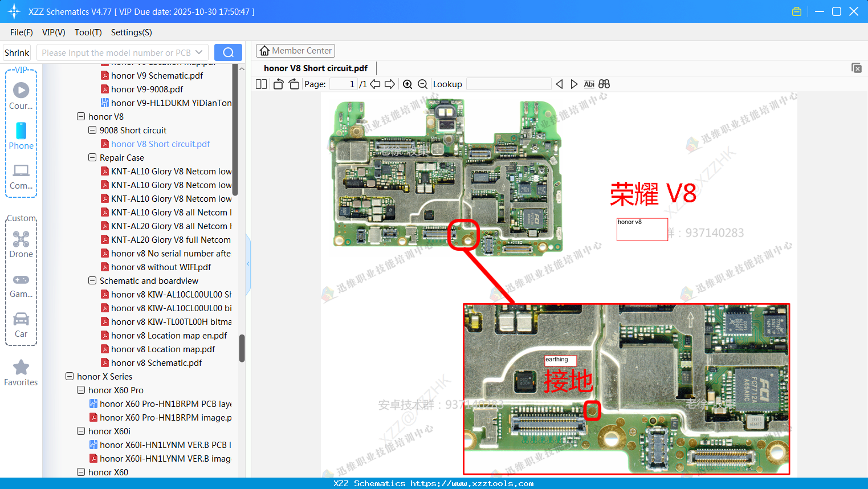Viewport: 868px width, 489px height.
Task: Open honor V8 Short circuit.pdf in tree
Action: [x=155, y=144]
